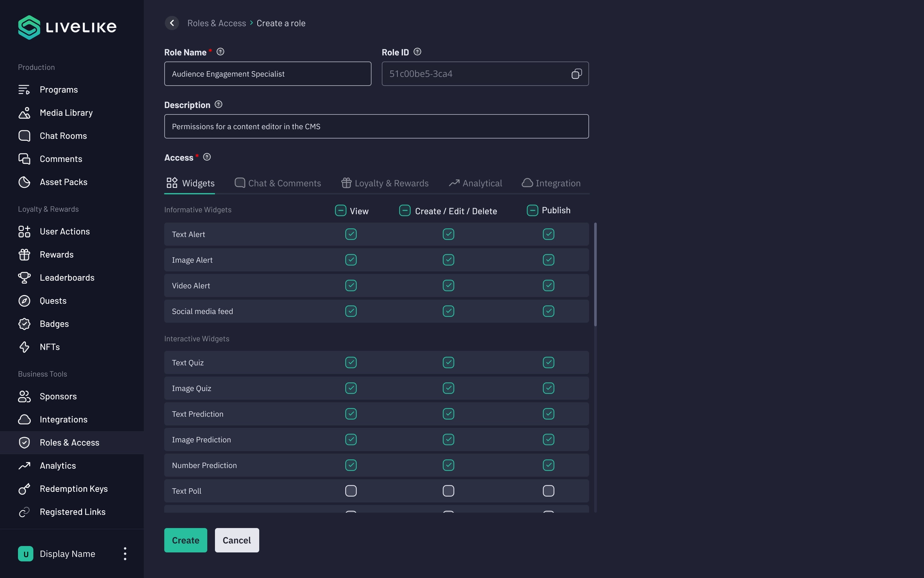Switch to the Chat & Comments tab
Screen dimensions: 924x578
click(278, 183)
